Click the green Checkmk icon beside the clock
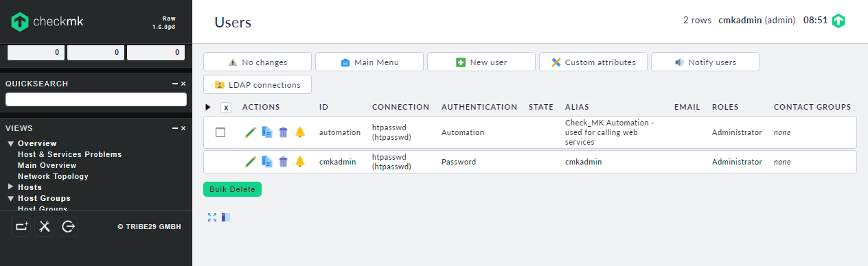Viewport: 868px width, 266px height. point(838,21)
